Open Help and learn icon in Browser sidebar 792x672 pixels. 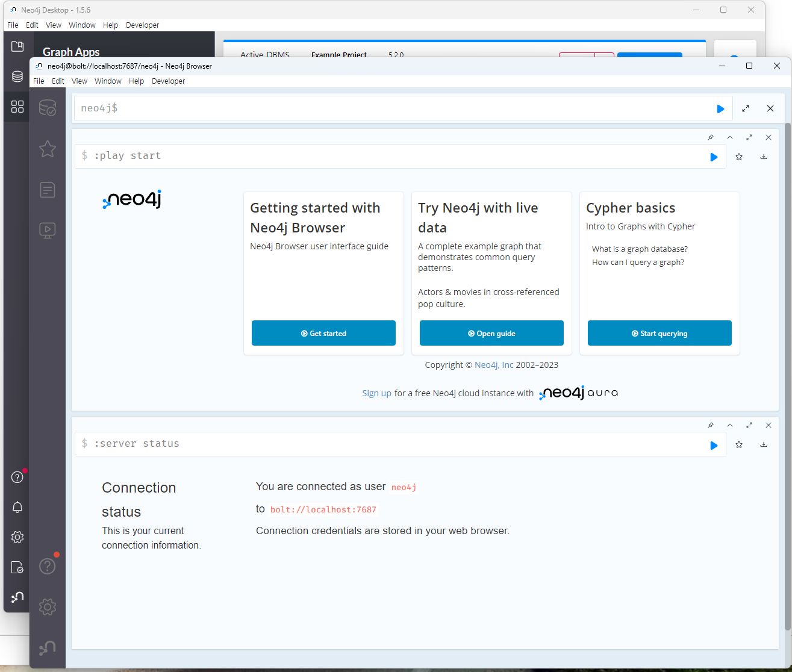[48, 566]
